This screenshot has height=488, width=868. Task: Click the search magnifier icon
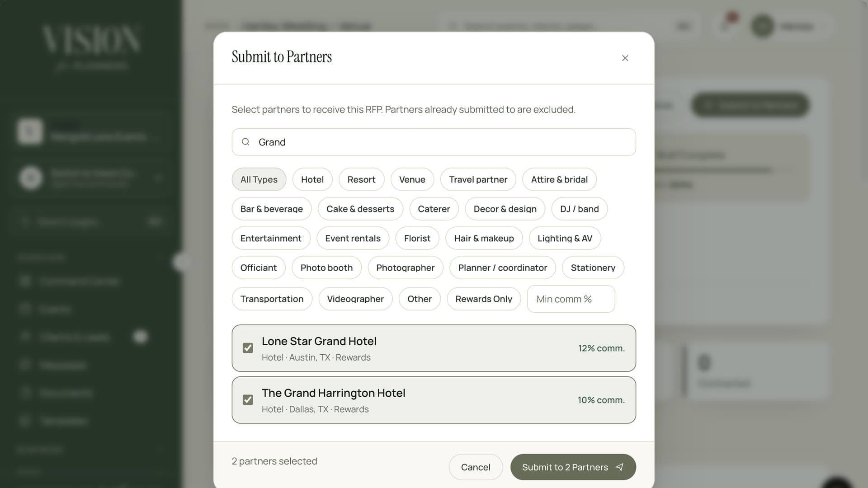(x=245, y=142)
